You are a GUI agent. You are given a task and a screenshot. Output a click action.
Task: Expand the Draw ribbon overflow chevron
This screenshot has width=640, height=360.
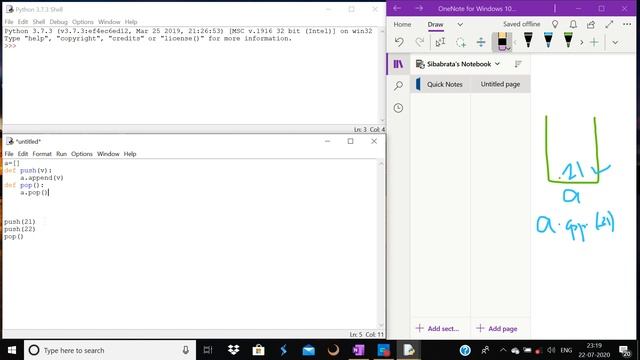[x=615, y=42]
